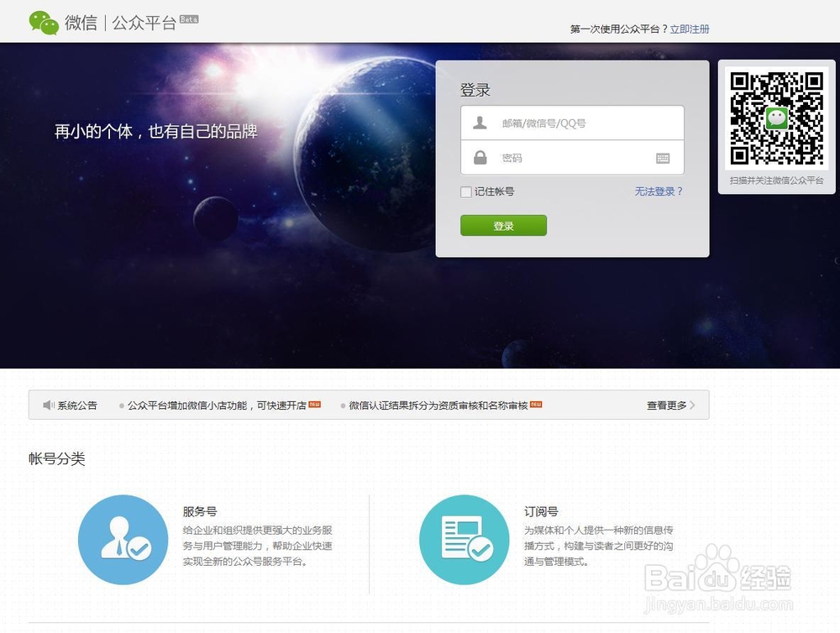Click the 邮箱/微信号/QQ号 input field

coord(572,123)
